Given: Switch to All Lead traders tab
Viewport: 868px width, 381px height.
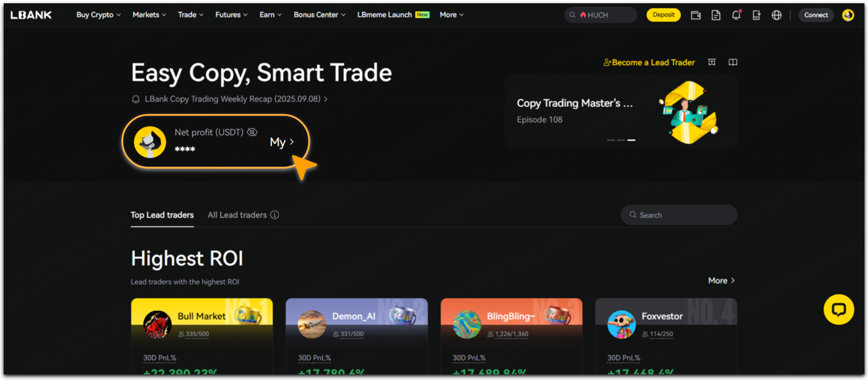Looking at the screenshot, I should pos(237,215).
